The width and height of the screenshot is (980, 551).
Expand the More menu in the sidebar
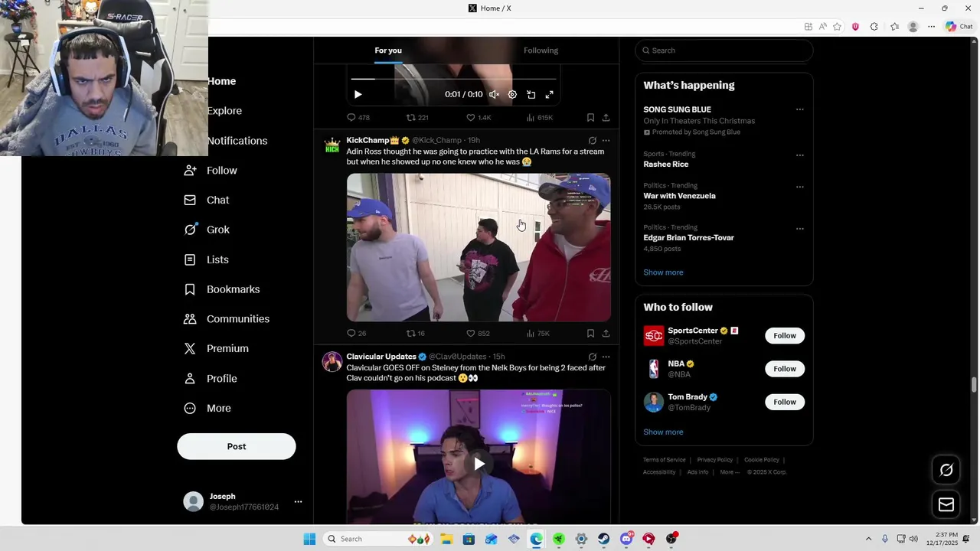coord(207,408)
